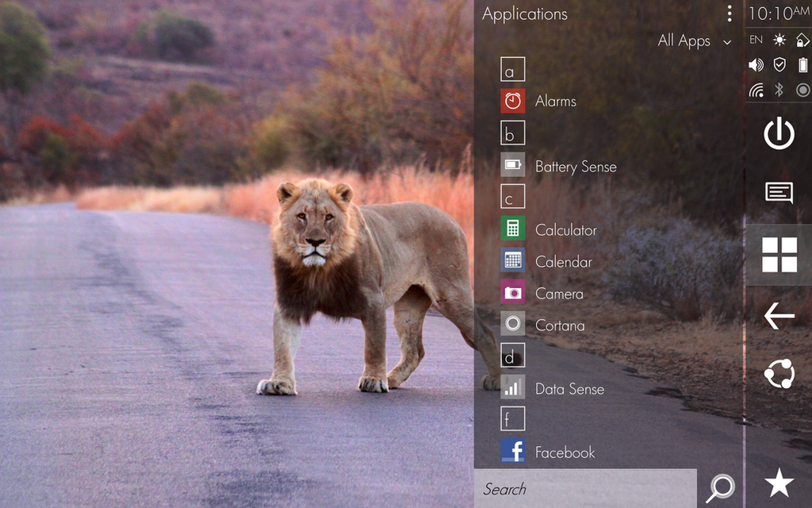The width and height of the screenshot is (812, 508).
Task: Open the volume speaker icon
Action: (x=756, y=65)
